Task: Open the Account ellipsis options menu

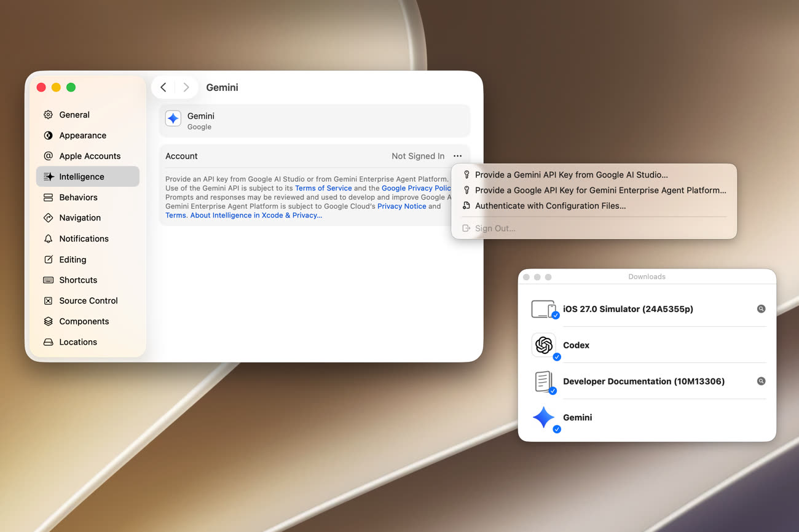Action: click(x=458, y=156)
